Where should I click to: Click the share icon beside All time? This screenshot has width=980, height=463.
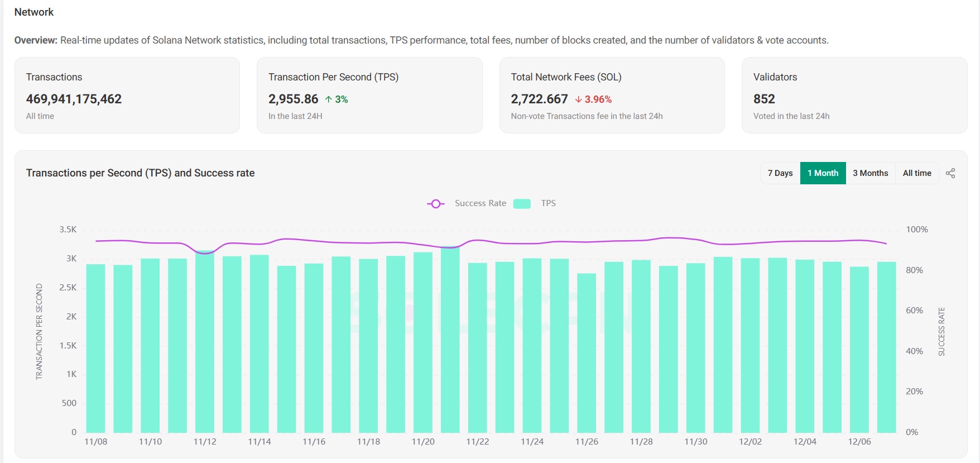point(950,173)
